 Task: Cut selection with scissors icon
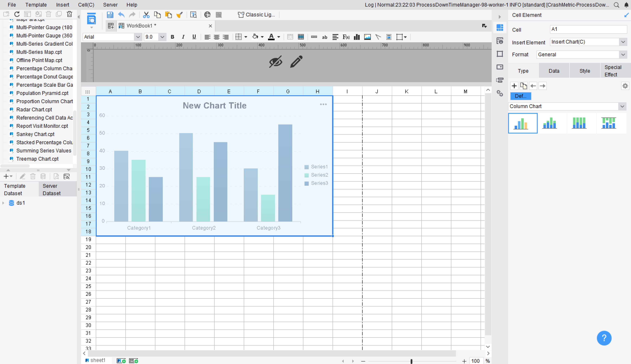point(146,15)
